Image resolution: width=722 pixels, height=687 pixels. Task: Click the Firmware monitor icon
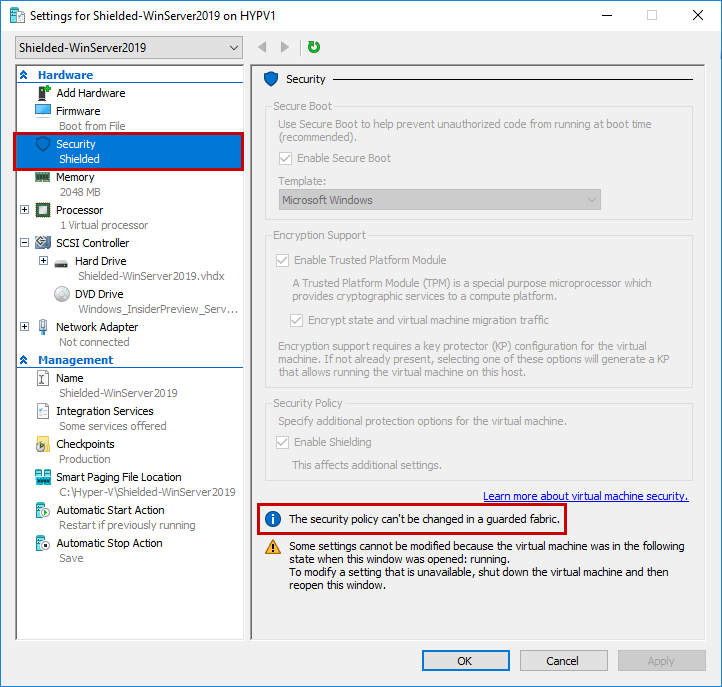[x=43, y=111]
